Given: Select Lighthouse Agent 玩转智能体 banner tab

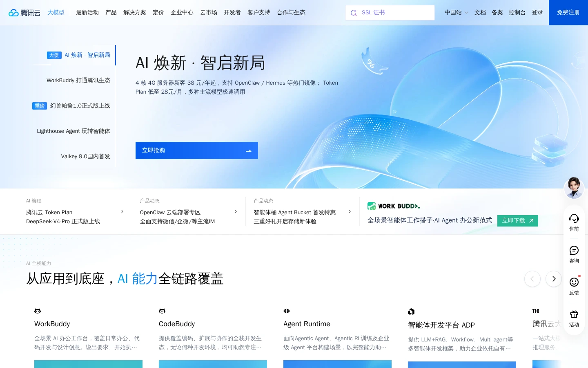Looking at the screenshot, I should [x=73, y=131].
